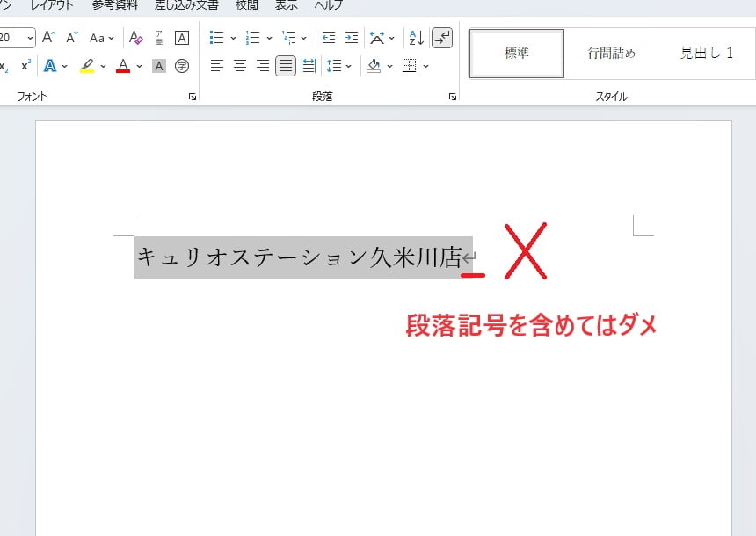Screen dimensions: 756x536
Task: Expand the bullet library dropdown
Action: pos(233,38)
